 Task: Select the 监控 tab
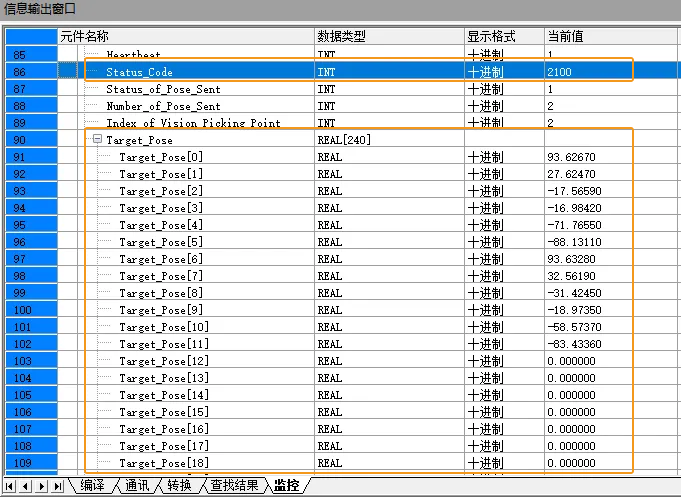(x=287, y=485)
